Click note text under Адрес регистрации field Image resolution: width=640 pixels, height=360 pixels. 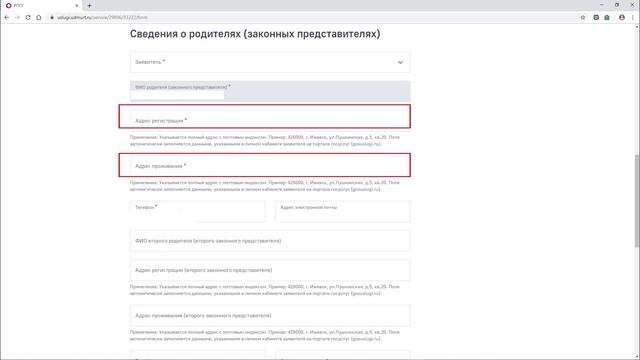264,140
